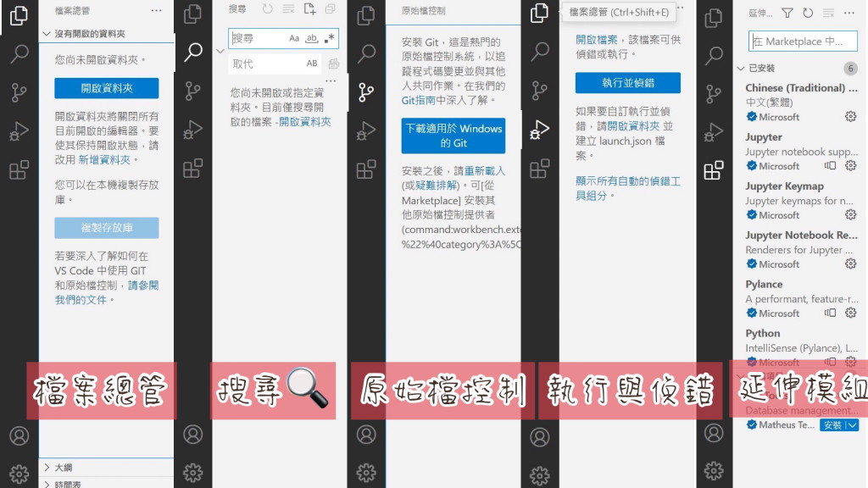Screen dimensions: 868x488
Task: Follow 顯示所有自動的偵錯工具組分 link
Action: pyautogui.click(x=628, y=188)
